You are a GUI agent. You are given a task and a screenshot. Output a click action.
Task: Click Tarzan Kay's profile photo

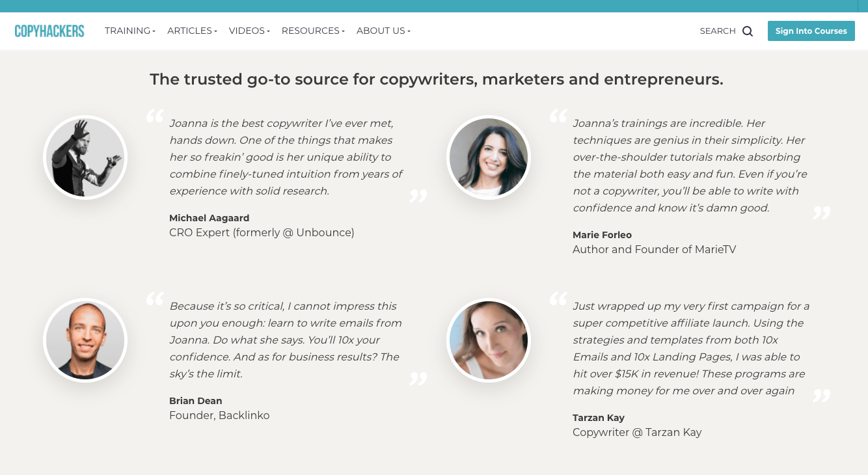488,340
